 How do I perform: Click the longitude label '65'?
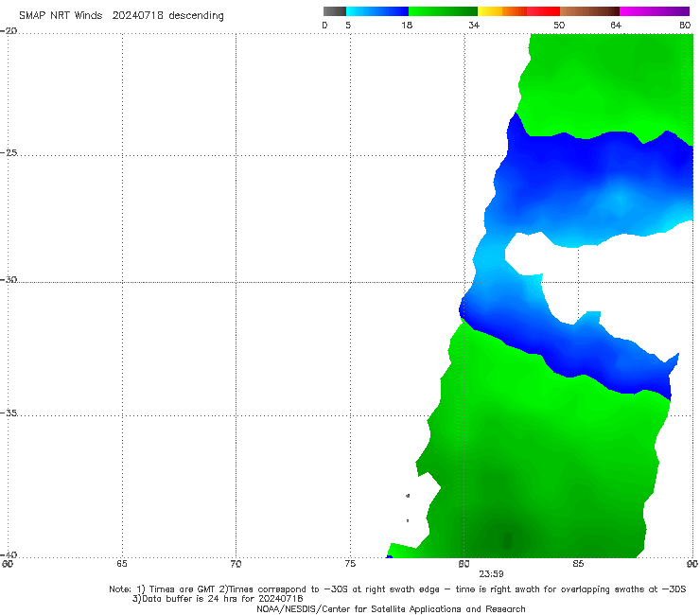(x=122, y=564)
